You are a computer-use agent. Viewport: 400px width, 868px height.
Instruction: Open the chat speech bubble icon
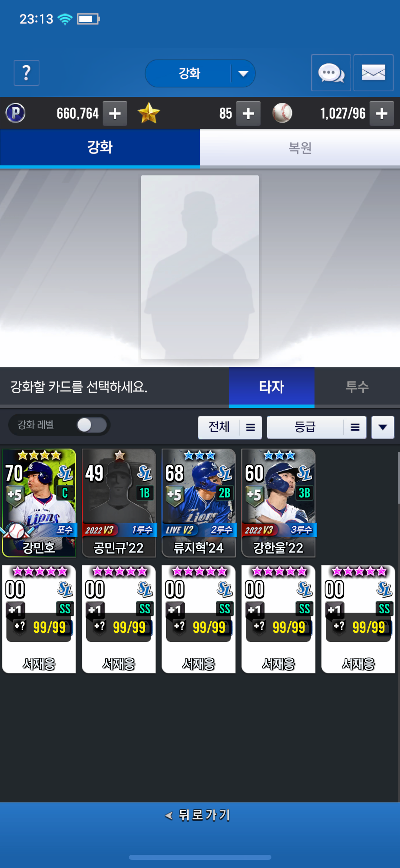click(331, 73)
